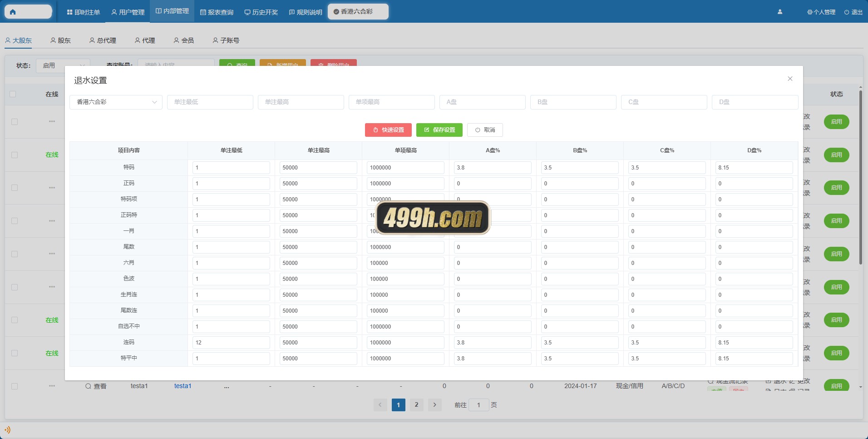
Task: Click the D盘 quick-set input
Action: [x=755, y=102]
